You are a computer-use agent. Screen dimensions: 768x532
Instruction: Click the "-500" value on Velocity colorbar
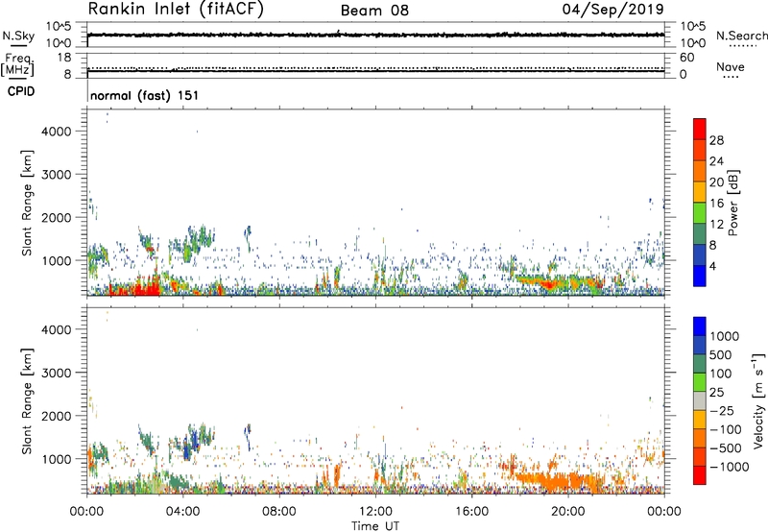725,448
